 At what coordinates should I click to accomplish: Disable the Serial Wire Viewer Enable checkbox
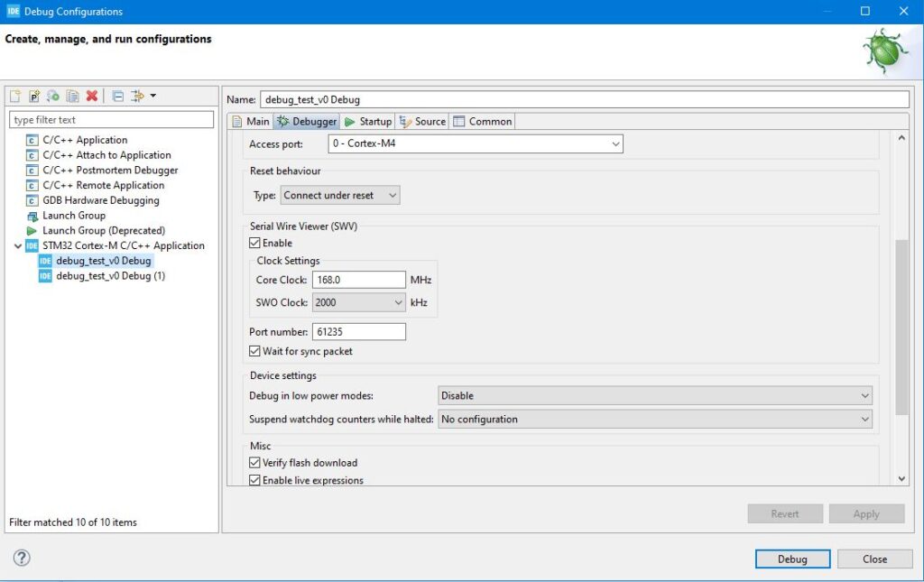tap(254, 243)
